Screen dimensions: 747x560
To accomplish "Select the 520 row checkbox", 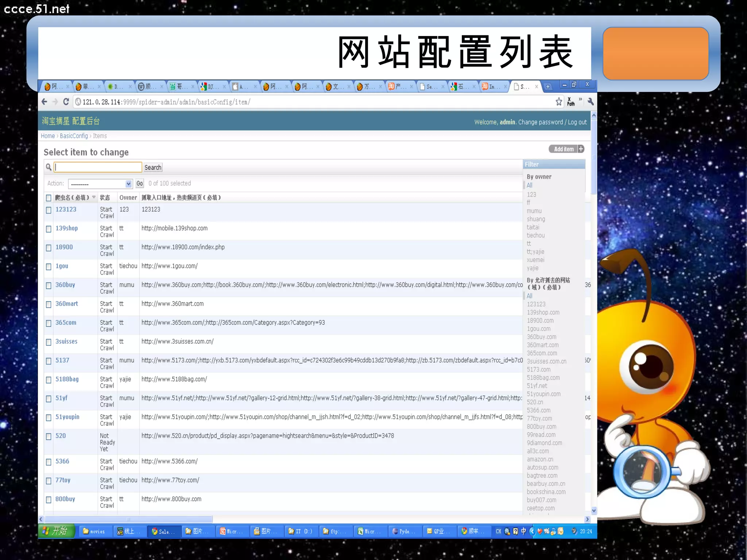I will [x=49, y=437].
